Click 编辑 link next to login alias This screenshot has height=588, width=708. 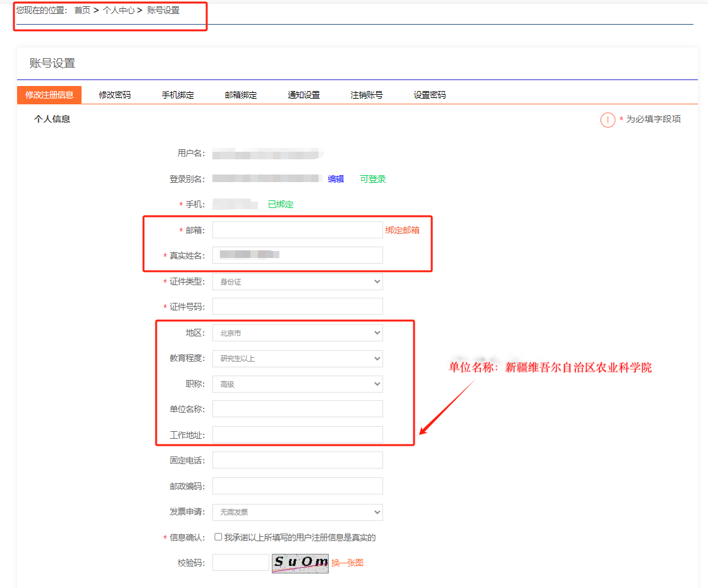(x=336, y=179)
